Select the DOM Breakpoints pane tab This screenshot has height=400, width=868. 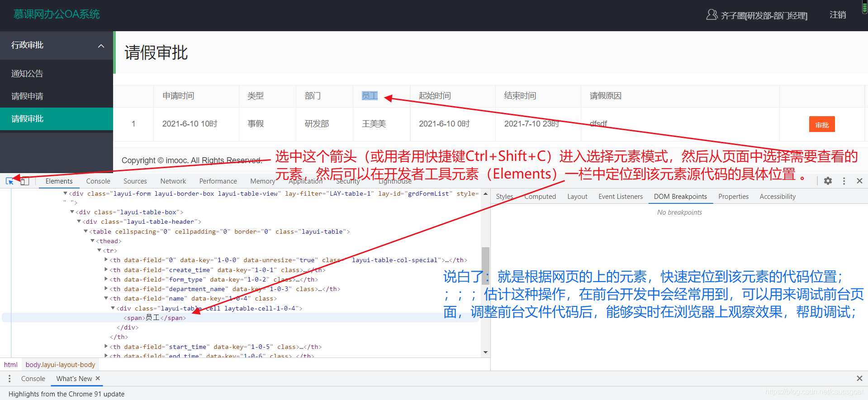(680, 197)
